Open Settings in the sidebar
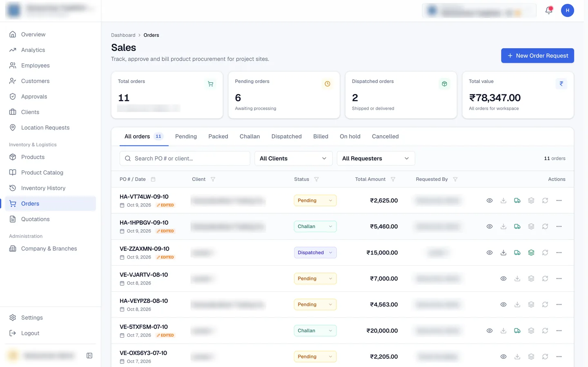The image size is (588, 367). (x=51, y=318)
